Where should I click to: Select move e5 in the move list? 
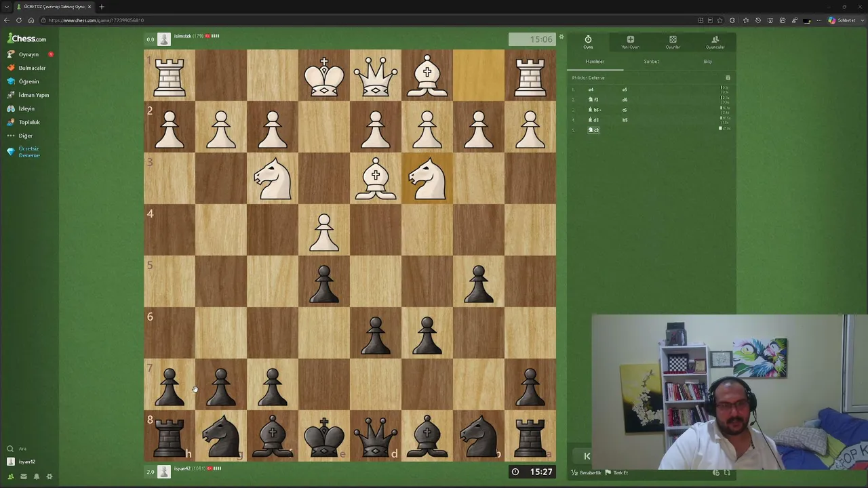pyautogui.click(x=625, y=89)
